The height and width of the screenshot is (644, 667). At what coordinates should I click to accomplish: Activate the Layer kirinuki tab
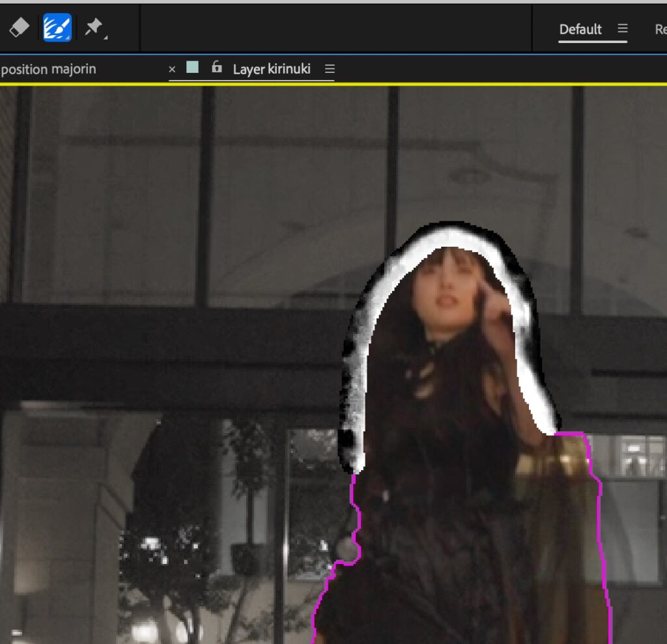[x=272, y=69]
